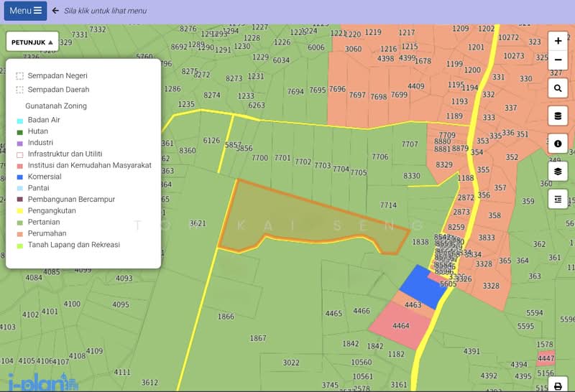The width and height of the screenshot is (575, 392).
Task: Click lot number 5594
Action: [x=534, y=313]
